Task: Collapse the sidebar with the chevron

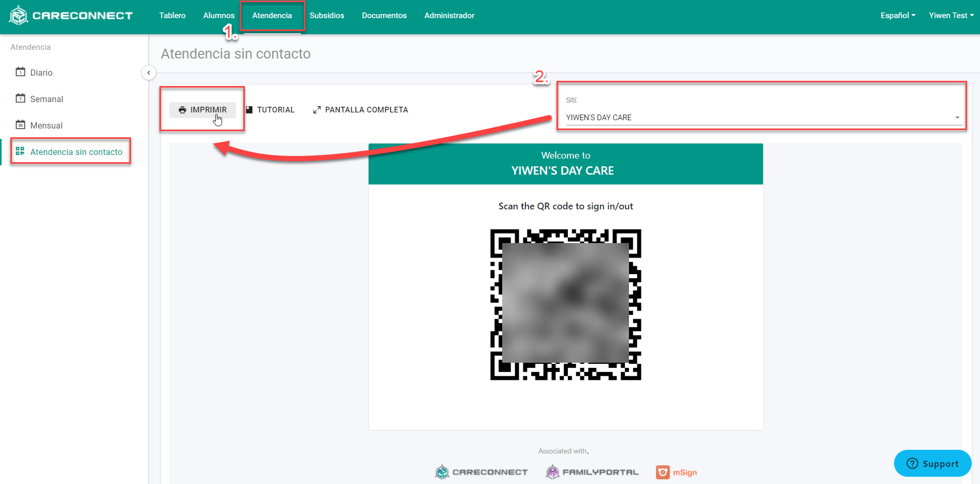Action: coord(149,73)
